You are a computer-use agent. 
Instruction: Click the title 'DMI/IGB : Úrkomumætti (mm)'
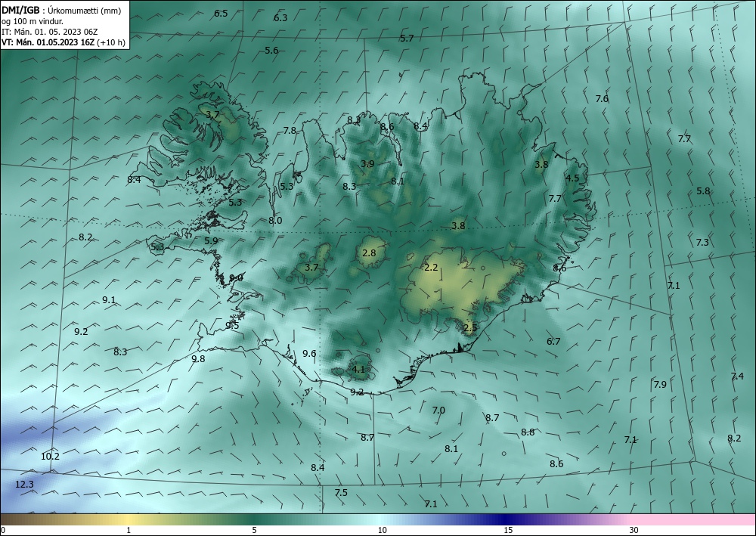pyautogui.click(x=61, y=11)
